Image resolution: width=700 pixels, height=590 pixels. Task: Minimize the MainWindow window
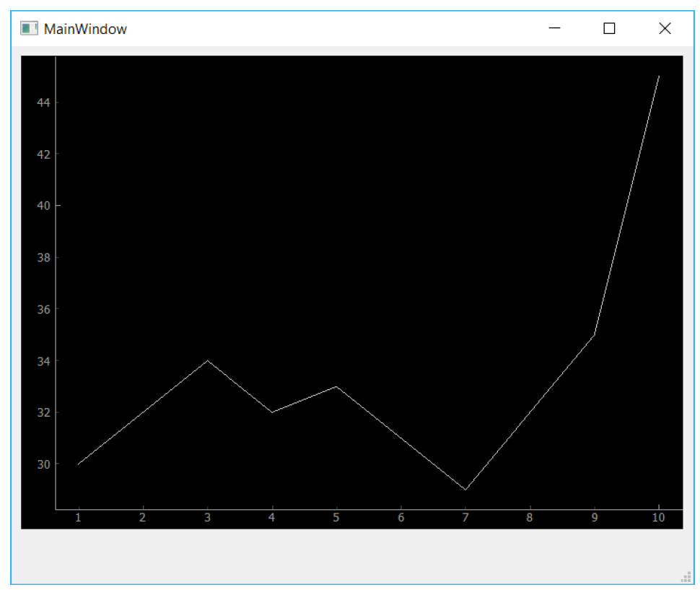click(x=554, y=29)
